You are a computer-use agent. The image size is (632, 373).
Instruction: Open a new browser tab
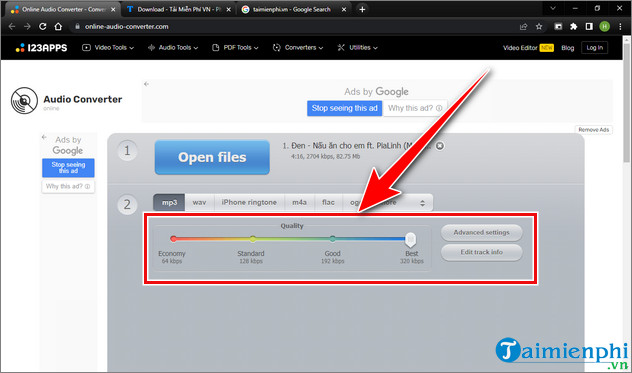coord(362,9)
